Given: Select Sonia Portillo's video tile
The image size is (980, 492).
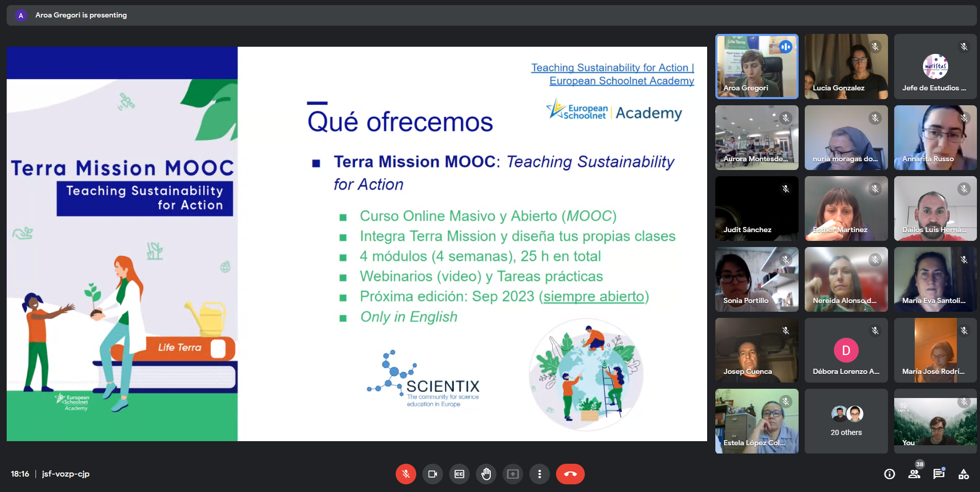Looking at the screenshot, I should (x=757, y=279).
